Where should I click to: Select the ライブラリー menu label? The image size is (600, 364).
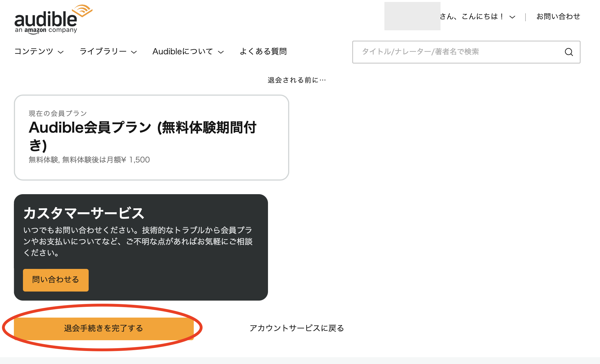(x=103, y=52)
